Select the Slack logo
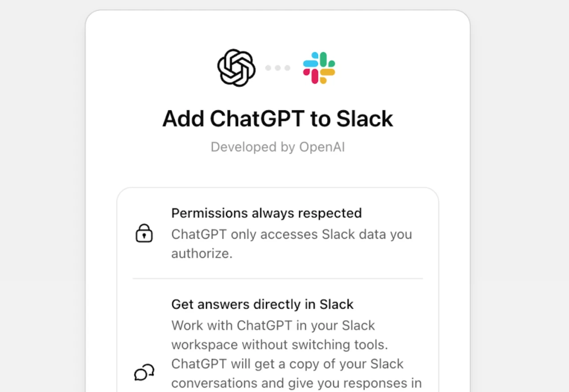This screenshot has height=392, width=569. point(318,68)
